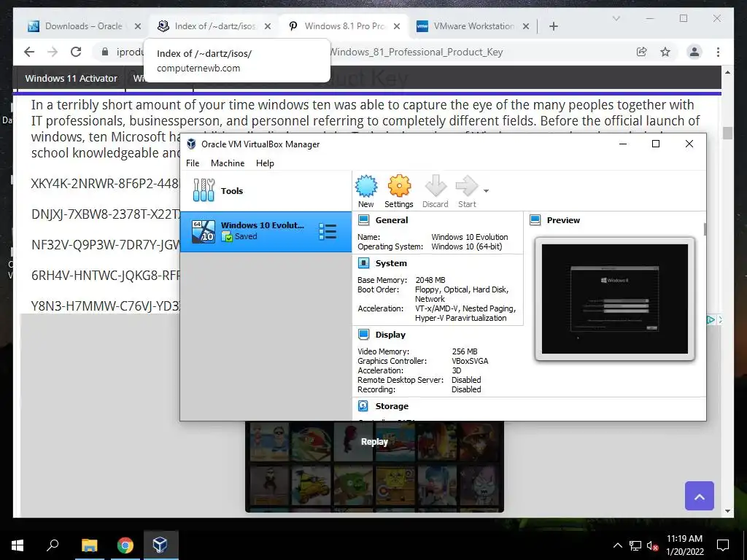Screen dimensions: 747x560
Task: Click the network tray icon
Action: pos(635,545)
